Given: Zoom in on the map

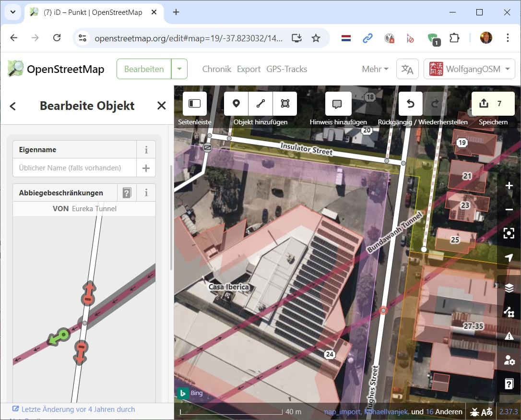Looking at the screenshot, I should click(x=509, y=186).
